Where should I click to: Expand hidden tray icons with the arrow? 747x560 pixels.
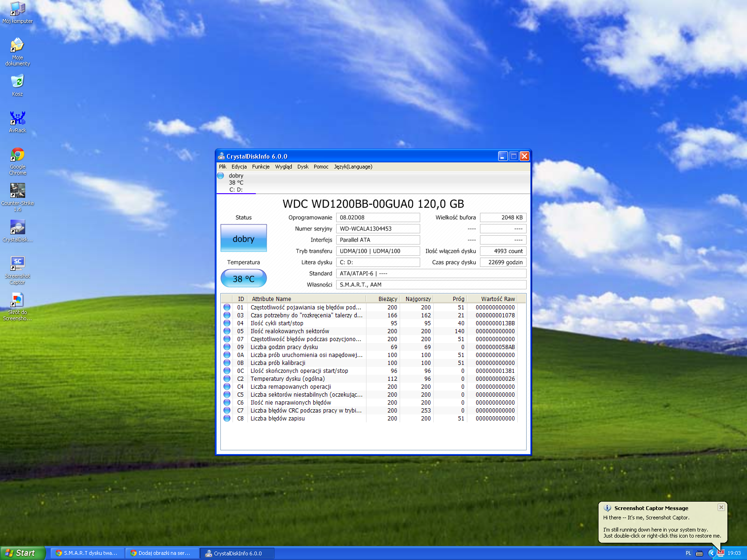click(x=712, y=553)
